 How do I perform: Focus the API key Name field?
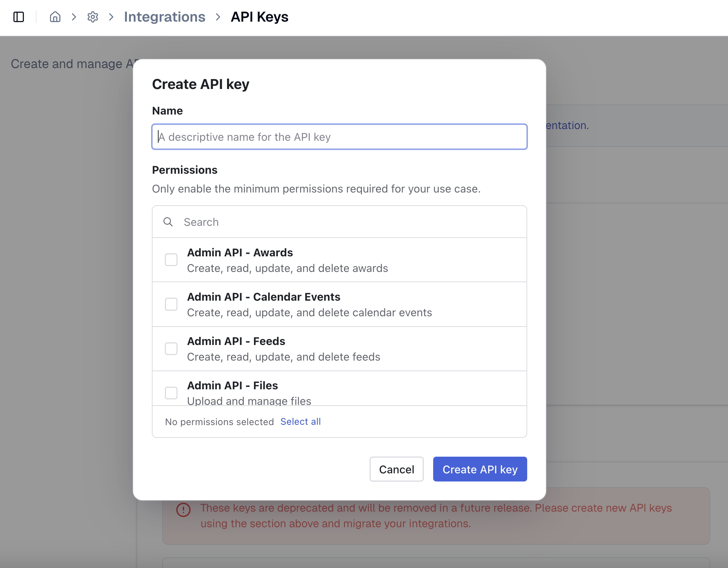pos(339,137)
